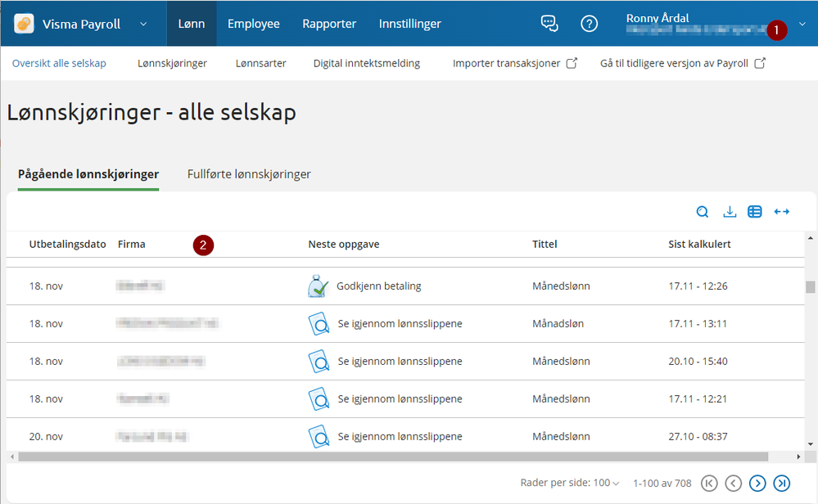Sort by Tittel column header
The height and width of the screenshot is (504, 818).
click(545, 244)
